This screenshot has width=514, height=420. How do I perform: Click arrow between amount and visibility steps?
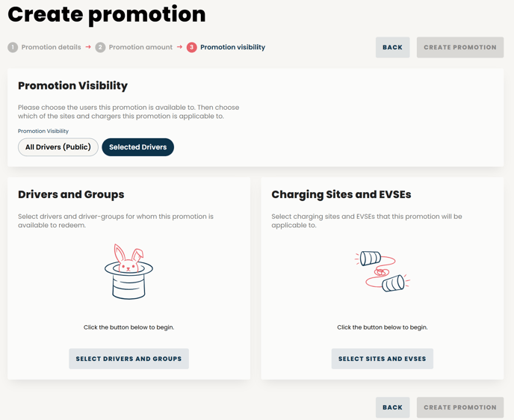(179, 47)
